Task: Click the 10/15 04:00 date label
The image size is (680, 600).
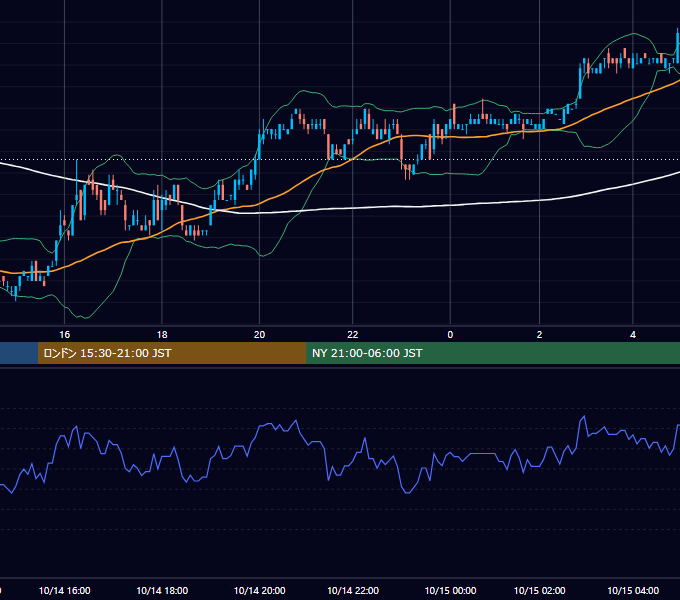Action: [633, 590]
